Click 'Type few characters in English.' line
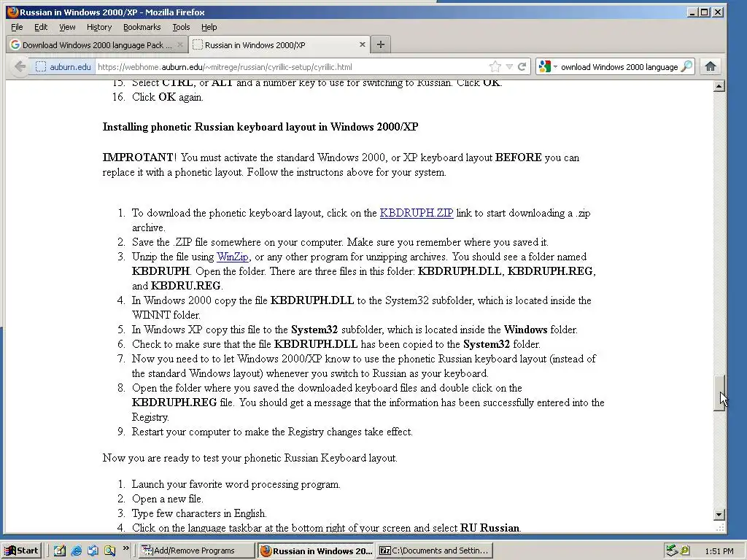 coord(199,513)
